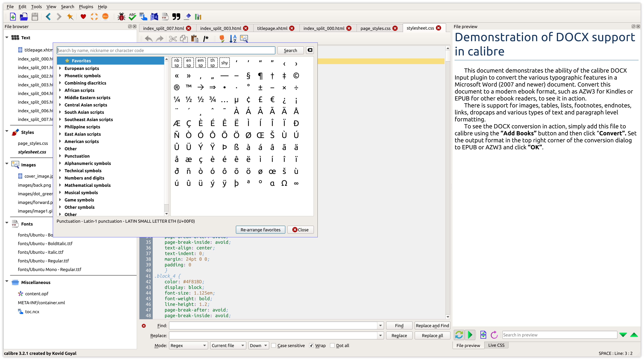Open toc.ncx in File browser
The image size is (644, 360).
point(32,312)
